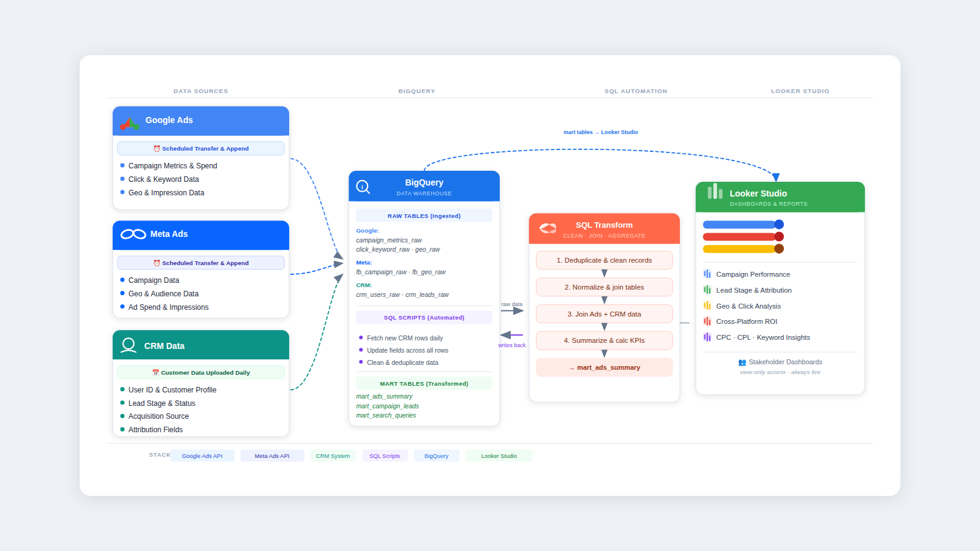Select the Google Ads API stack tag

pos(202,456)
